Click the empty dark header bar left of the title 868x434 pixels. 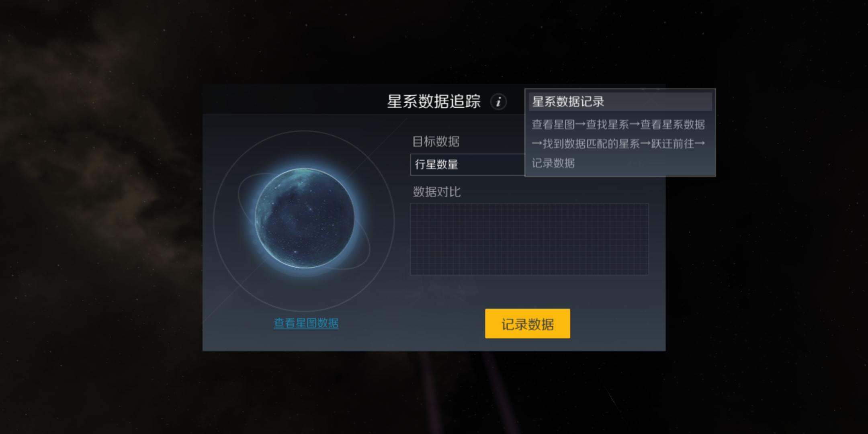293,99
